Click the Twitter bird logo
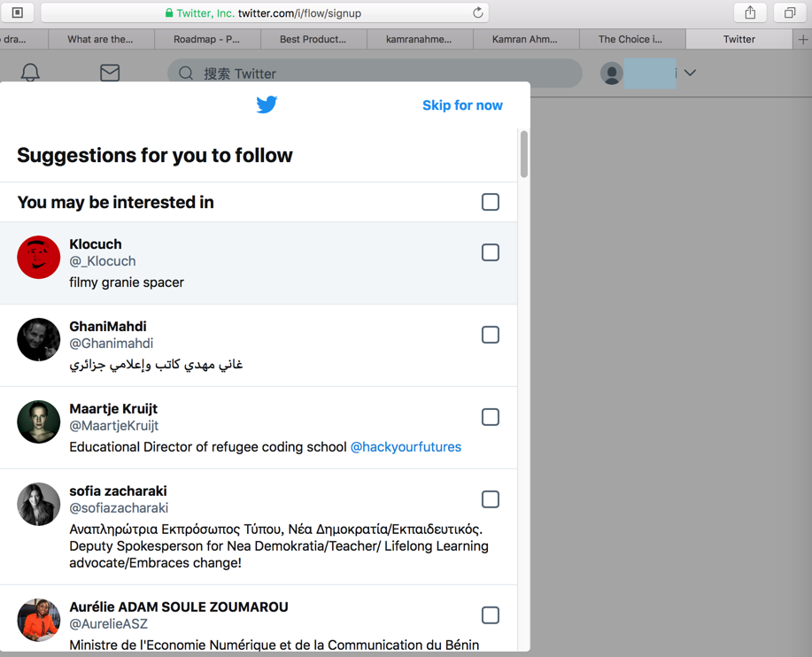The image size is (812, 657). [267, 104]
